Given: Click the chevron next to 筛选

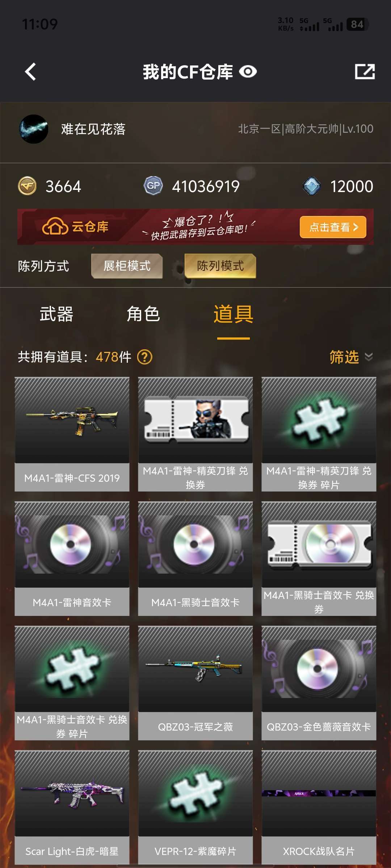Looking at the screenshot, I should coord(369,357).
